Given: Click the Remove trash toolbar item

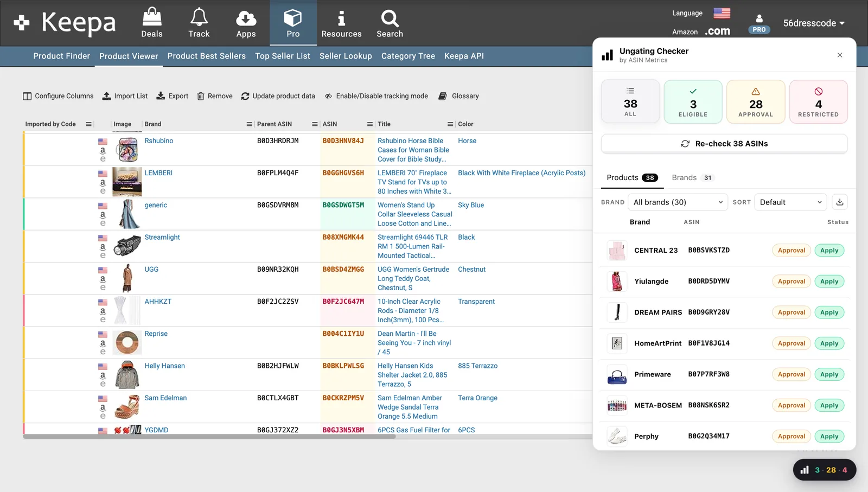Looking at the screenshot, I should [x=214, y=96].
